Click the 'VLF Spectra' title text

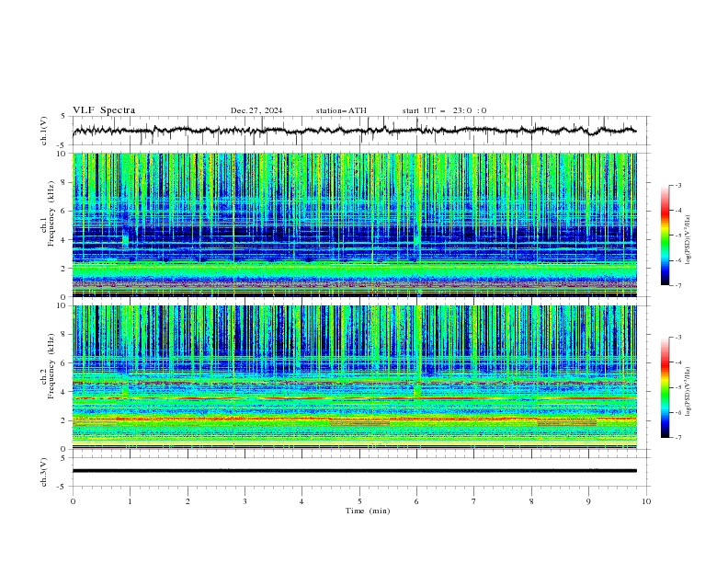[104, 110]
